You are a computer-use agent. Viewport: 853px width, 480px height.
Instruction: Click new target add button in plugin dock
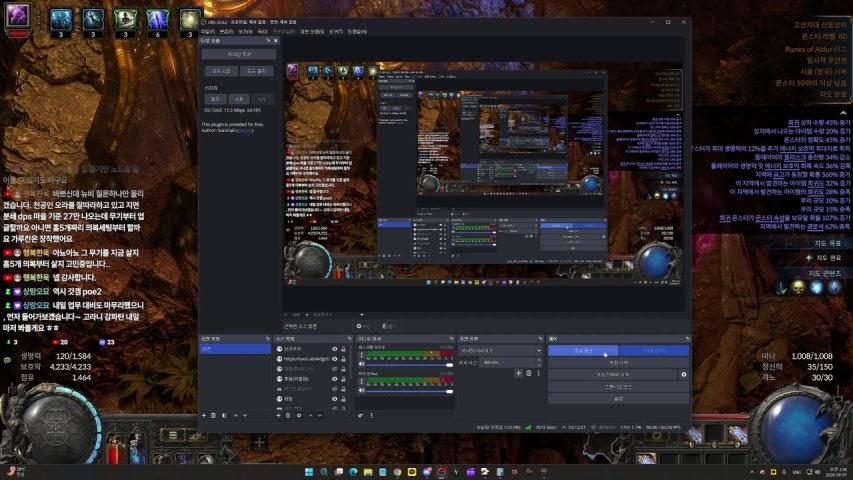coord(239,54)
